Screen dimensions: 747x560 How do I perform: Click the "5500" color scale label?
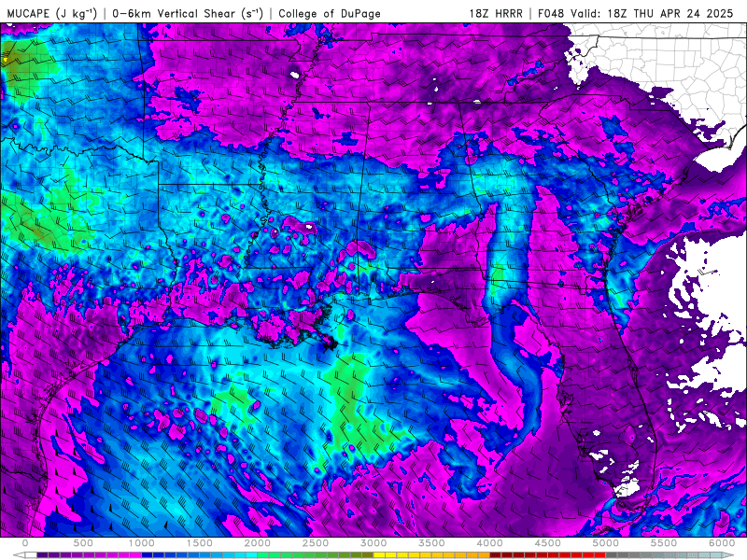[x=664, y=543]
